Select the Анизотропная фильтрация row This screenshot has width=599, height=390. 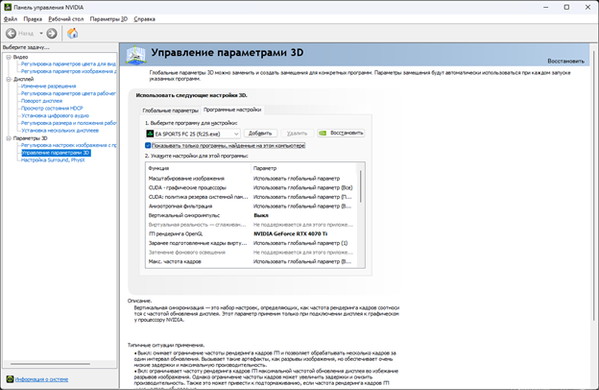(251, 206)
